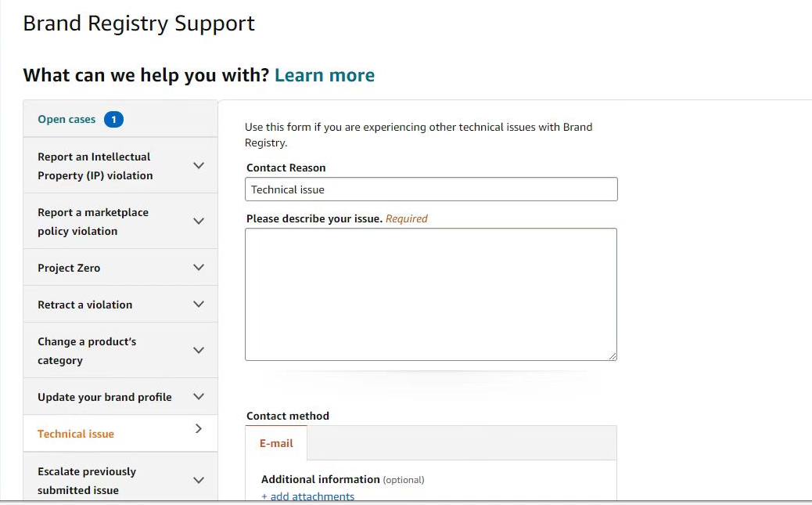
Task: Open Project Zero menu item
Action: pos(69,268)
